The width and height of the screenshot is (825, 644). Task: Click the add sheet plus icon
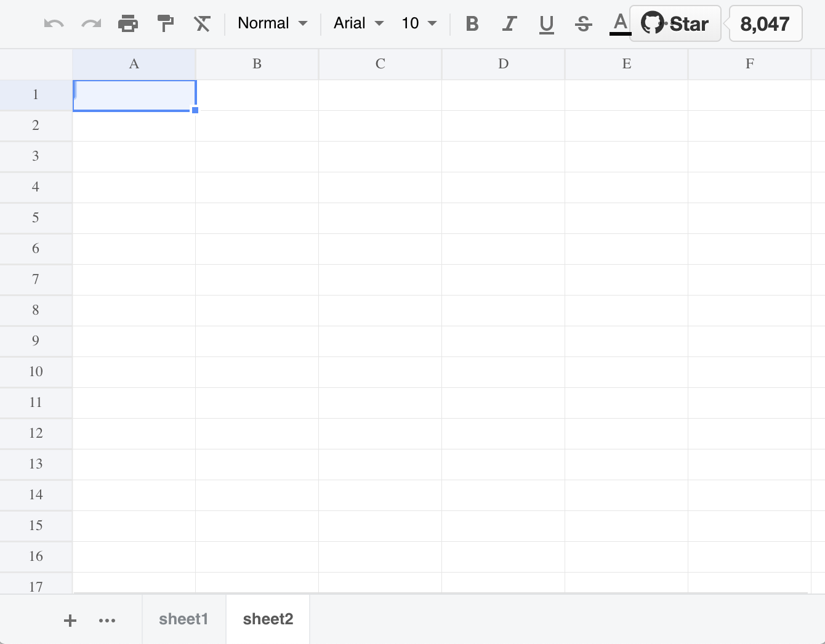70,620
